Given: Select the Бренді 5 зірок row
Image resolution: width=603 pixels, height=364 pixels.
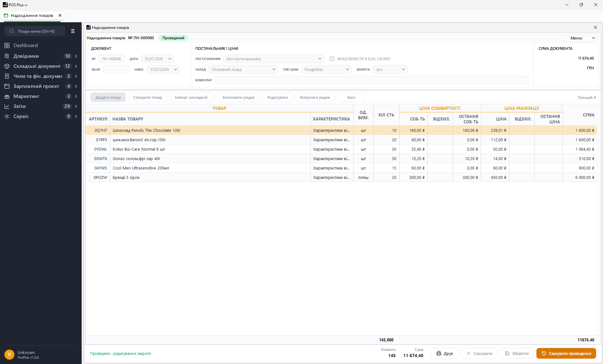Looking at the screenshot, I should [x=341, y=177].
